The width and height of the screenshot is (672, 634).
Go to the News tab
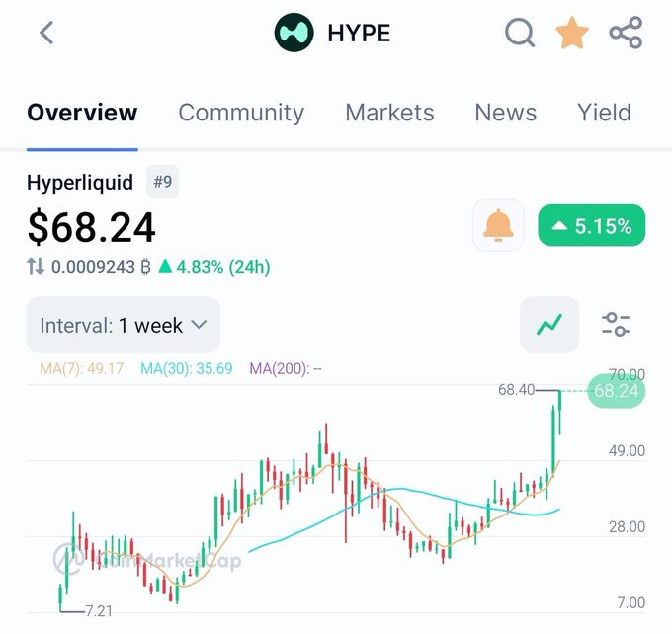[x=506, y=113]
